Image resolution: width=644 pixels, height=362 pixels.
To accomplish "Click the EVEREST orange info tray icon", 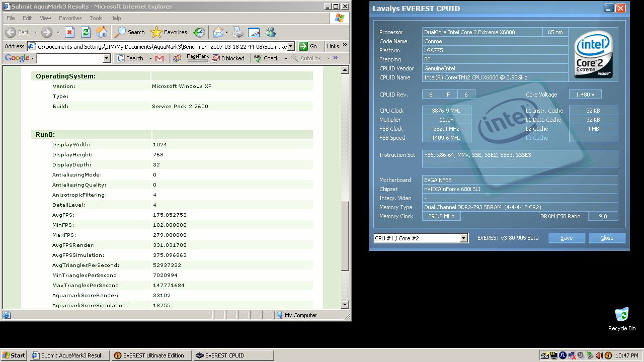I will click(x=608, y=355).
